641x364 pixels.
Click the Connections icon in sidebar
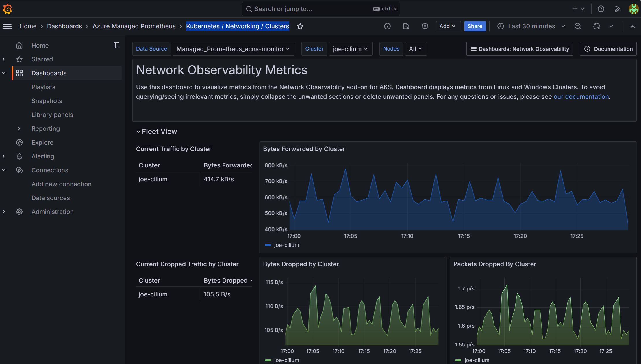tap(19, 170)
